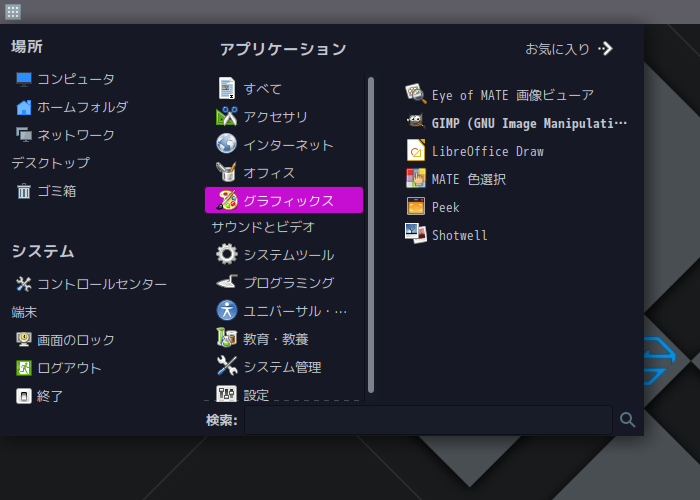Select the グラフィックス category label
Screen dimensions: 700x500
[288, 201]
